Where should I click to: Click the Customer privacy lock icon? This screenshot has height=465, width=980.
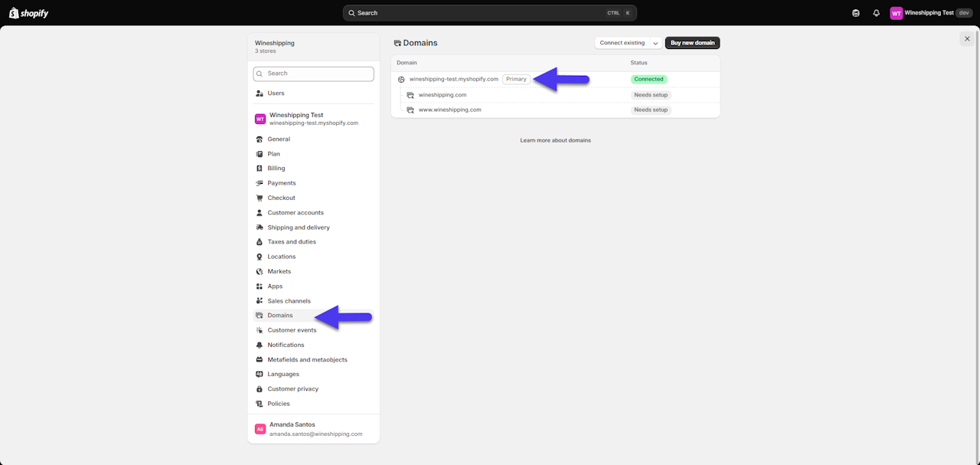[x=260, y=389]
